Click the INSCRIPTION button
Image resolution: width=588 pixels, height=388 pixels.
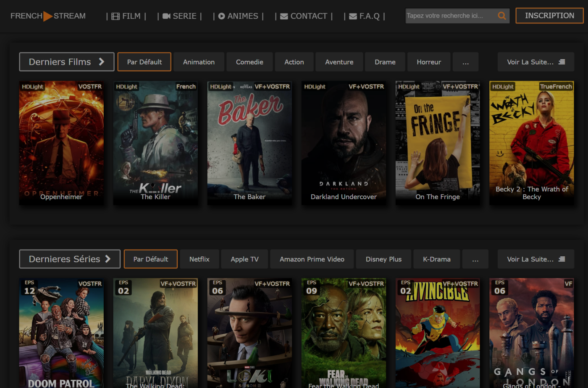pos(549,15)
